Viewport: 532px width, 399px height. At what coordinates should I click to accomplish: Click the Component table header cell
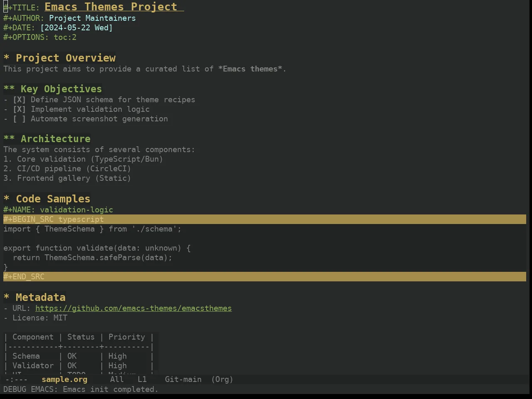pos(33,337)
